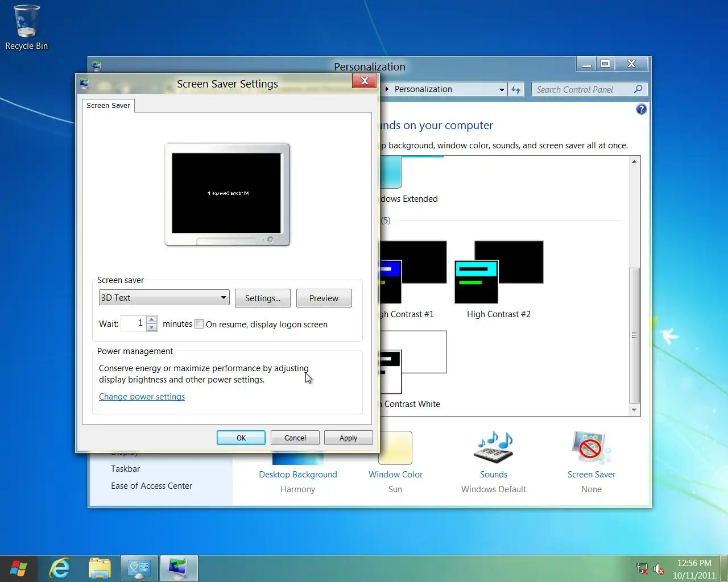Viewport: 728px width, 582px height.
Task: Open the help question mark icon
Action: (x=641, y=109)
